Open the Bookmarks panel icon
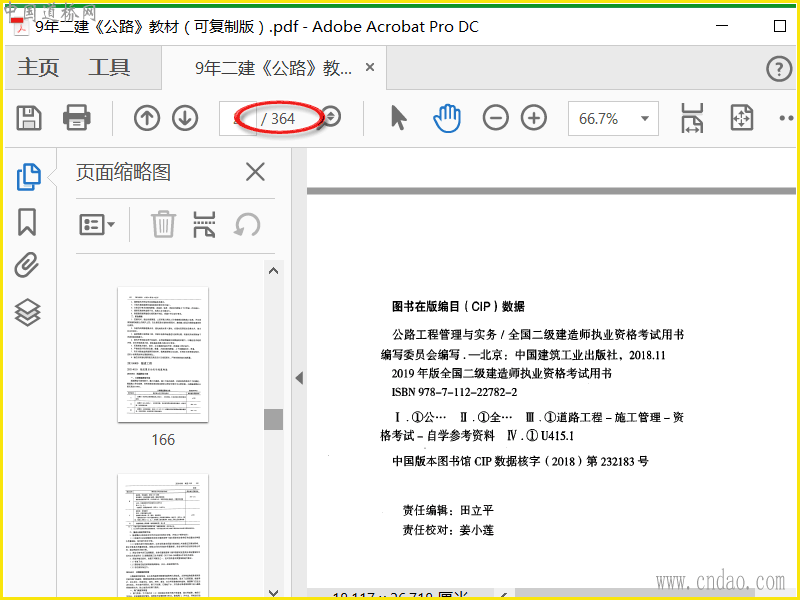The height and width of the screenshot is (600, 800). (x=27, y=221)
